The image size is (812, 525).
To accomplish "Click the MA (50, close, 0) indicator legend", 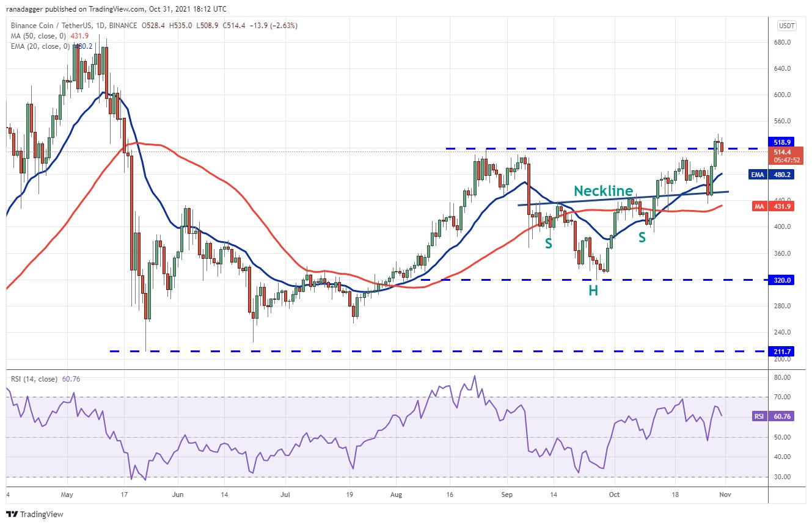I will [x=42, y=36].
